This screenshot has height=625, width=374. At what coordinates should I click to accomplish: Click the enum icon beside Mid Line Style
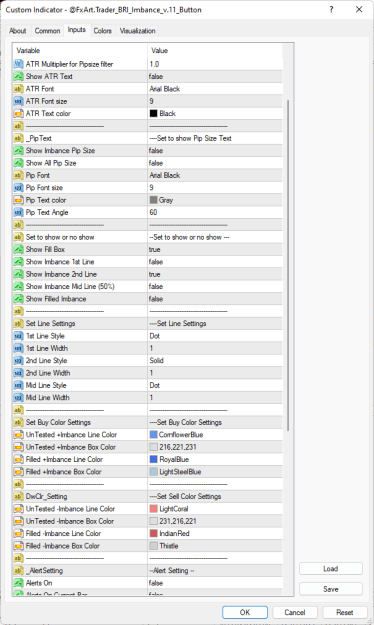tap(18, 385)
